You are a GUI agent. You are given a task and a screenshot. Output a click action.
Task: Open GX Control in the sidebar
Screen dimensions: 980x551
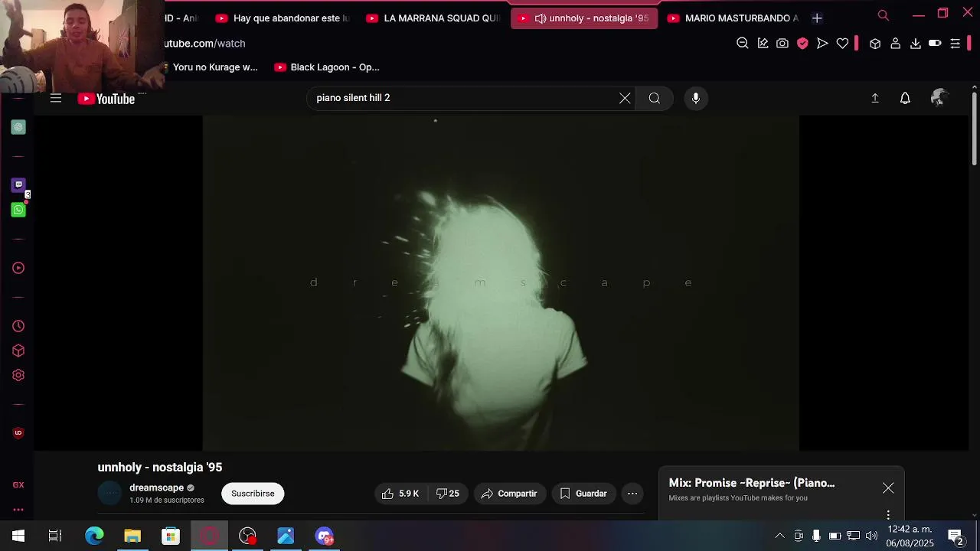(x=18, y=485)
